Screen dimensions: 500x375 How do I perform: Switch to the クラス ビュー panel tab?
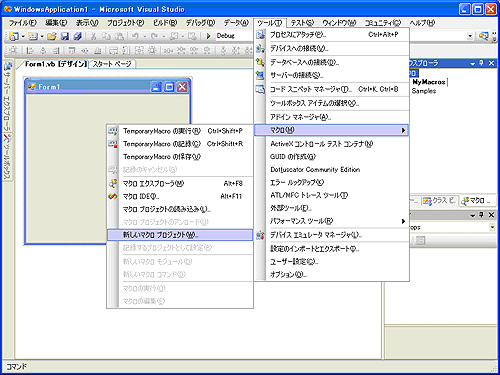[440, 201]
